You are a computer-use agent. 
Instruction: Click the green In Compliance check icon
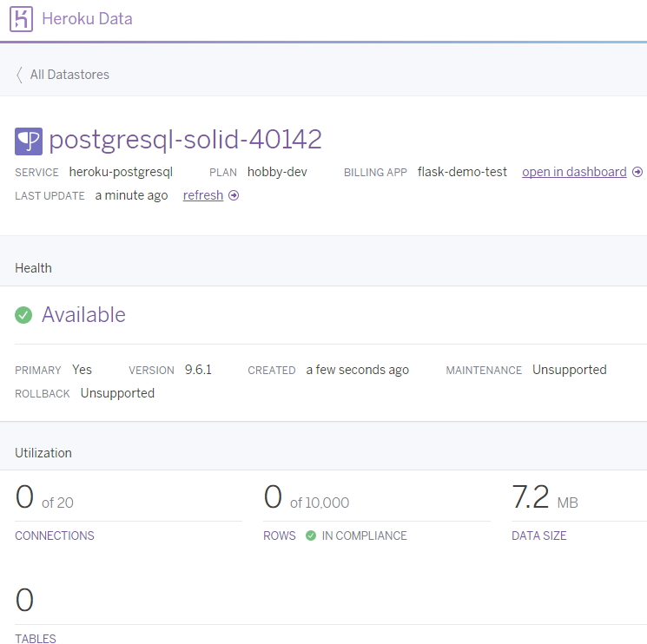pos(311,536)
